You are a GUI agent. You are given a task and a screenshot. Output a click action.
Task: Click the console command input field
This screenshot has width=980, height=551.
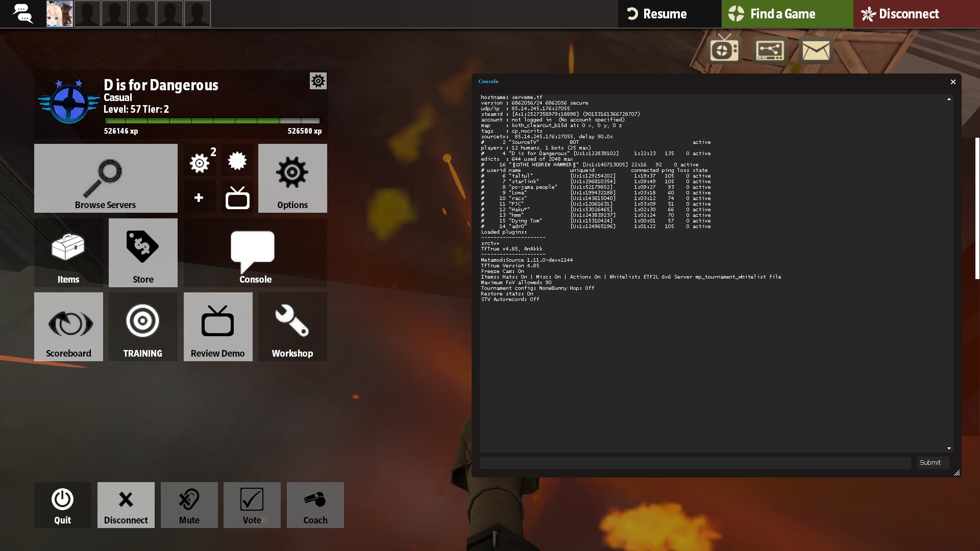point(695,463)
